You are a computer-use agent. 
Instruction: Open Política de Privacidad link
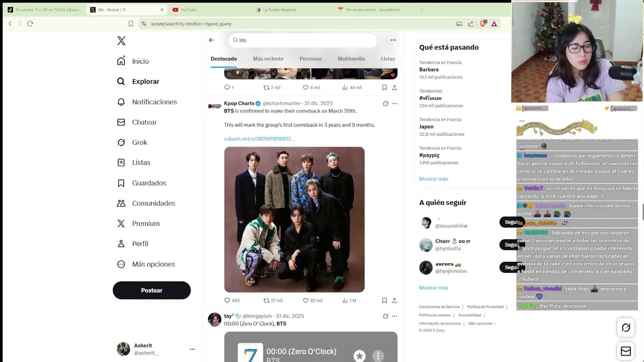pyautogui.click(x=485, y=307)
